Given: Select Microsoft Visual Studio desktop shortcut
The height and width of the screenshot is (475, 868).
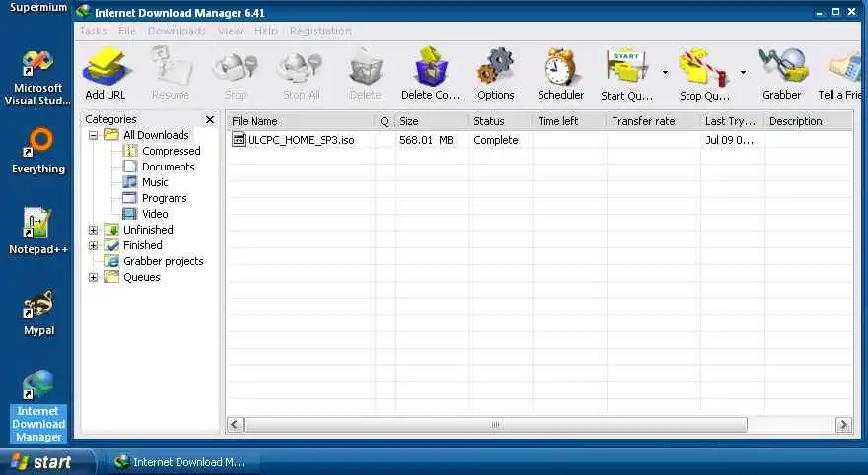Looking at the screenshot, I should (x=37, y=78).
